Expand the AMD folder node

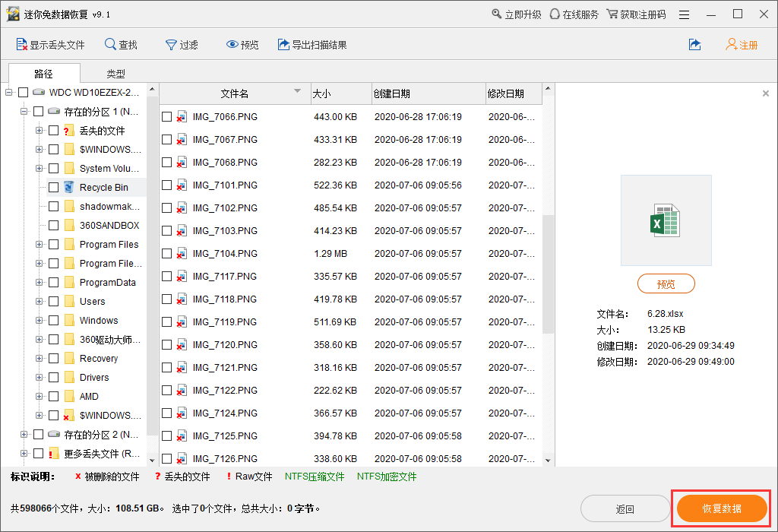(39, 396)
